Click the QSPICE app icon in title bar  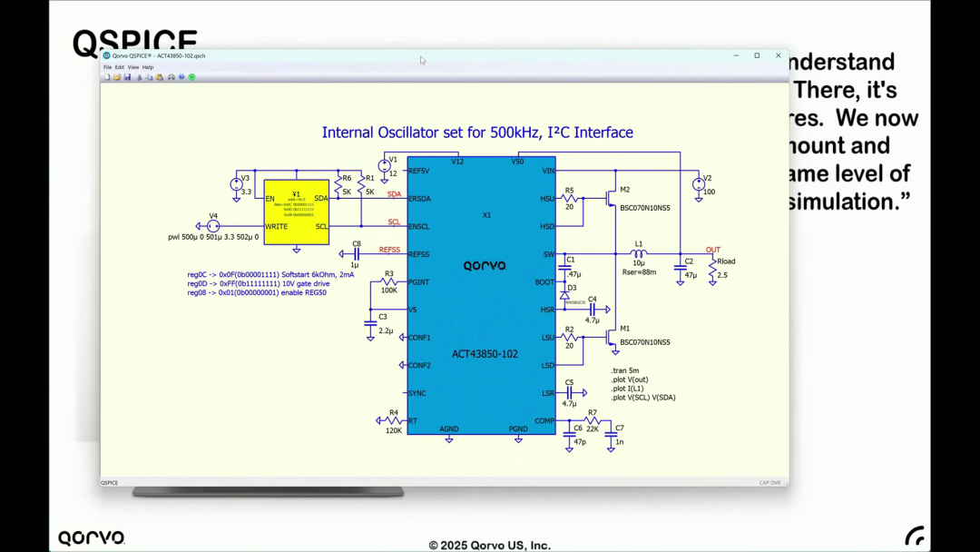click(106, 55)
